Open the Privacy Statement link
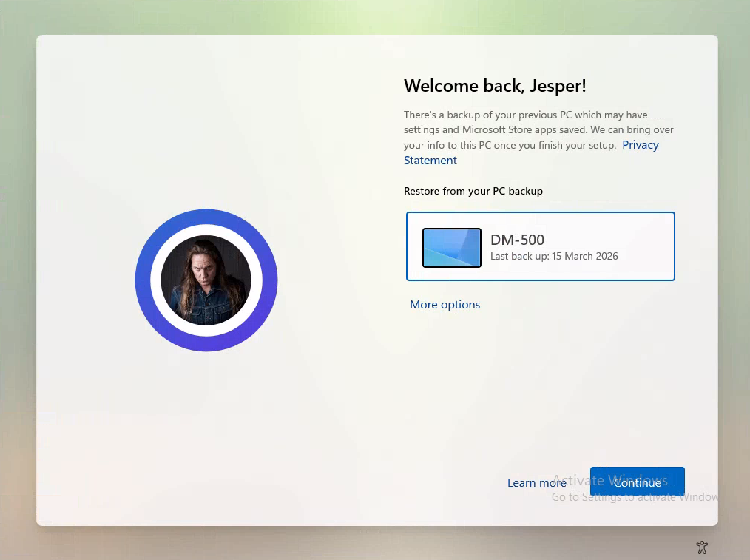Viewport: 750px width, 560px height. (640, 145)
